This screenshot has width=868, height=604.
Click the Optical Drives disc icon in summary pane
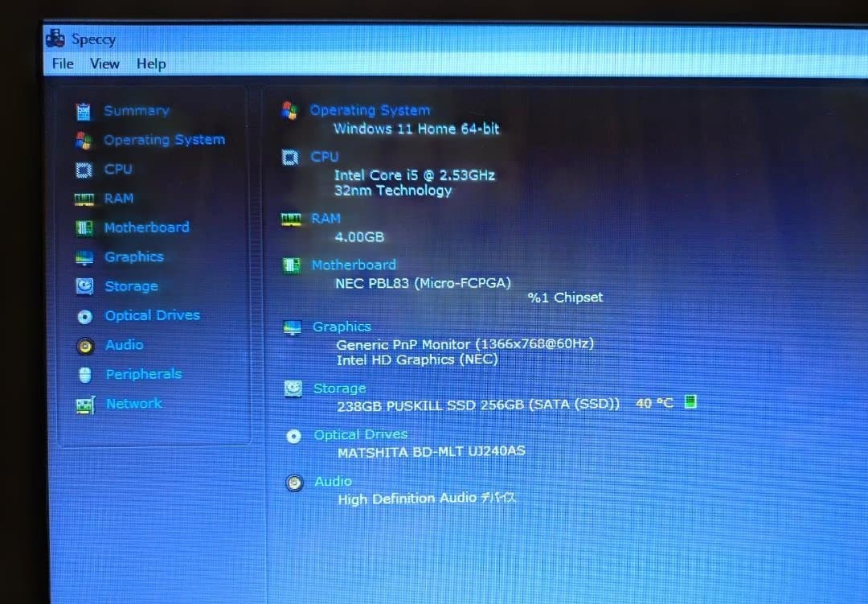pos(293,437)
